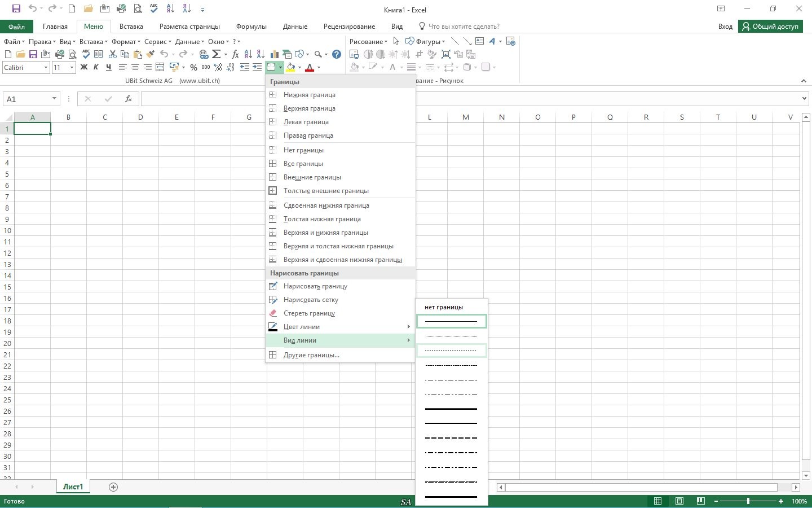Click the Insert Function fx toolbar icon
Image resolution: width=812 pixels, height=508 pixels.
(x=235, y=54)
